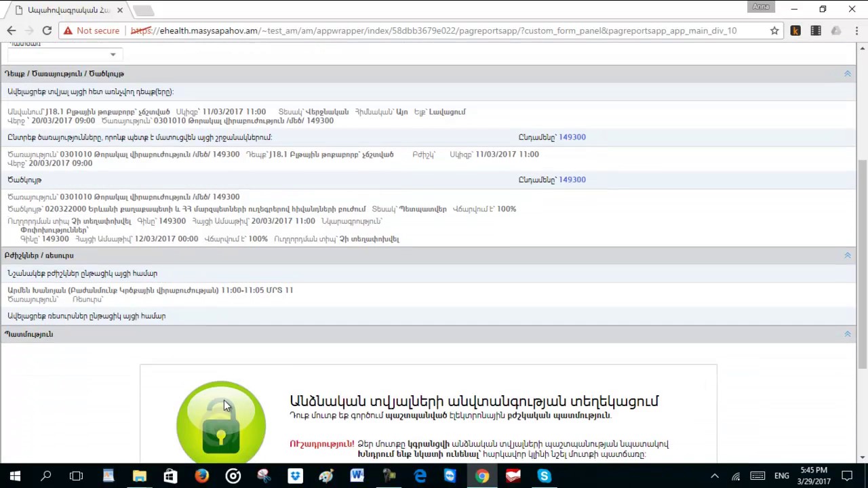Open a new browser tab
The height and width of the screenshot is (488, 868).
click(143, 10)
